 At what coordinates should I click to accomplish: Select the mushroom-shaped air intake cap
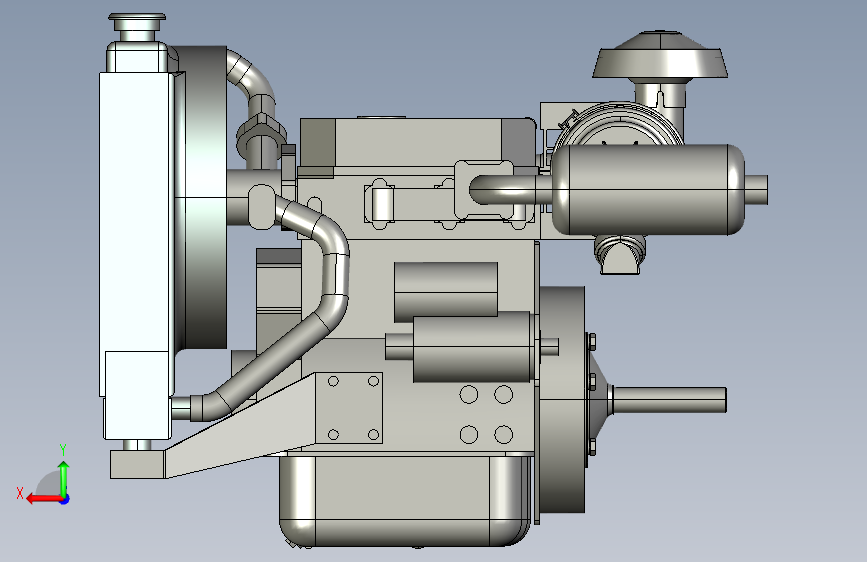click(660, 55)
